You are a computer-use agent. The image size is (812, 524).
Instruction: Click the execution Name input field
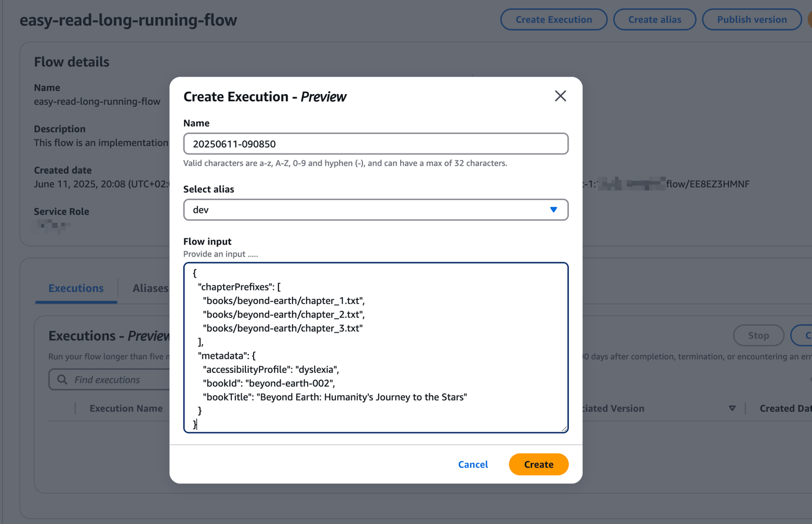(x=376, y=143)
